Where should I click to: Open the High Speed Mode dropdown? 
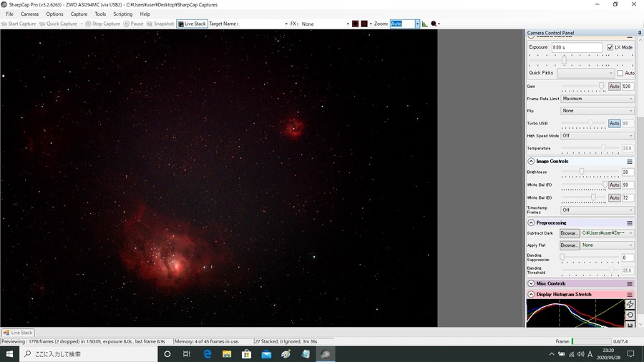[x=597, y=135]
